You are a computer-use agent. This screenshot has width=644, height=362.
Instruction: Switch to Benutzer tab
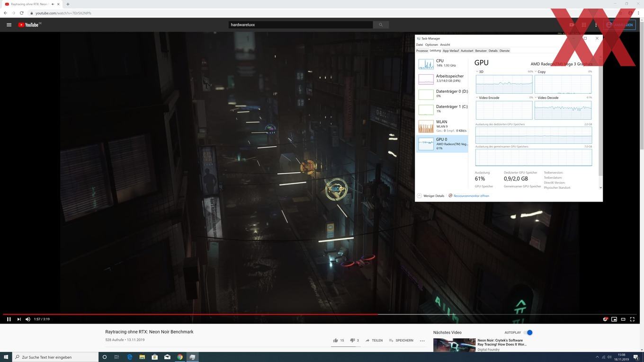coord(481,51)
